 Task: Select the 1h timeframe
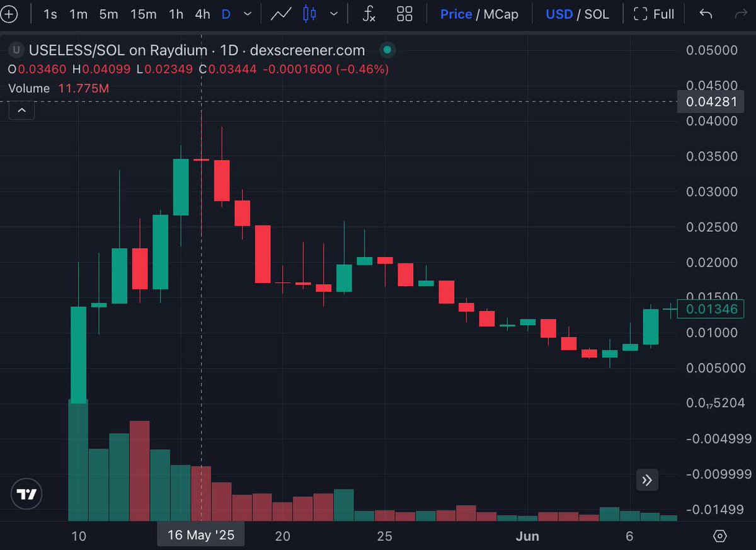(x=176, y=14)
